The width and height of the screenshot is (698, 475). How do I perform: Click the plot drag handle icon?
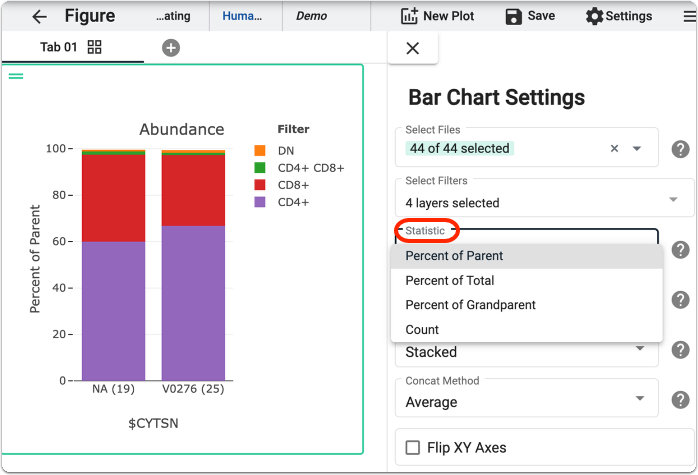click(16, 76)
